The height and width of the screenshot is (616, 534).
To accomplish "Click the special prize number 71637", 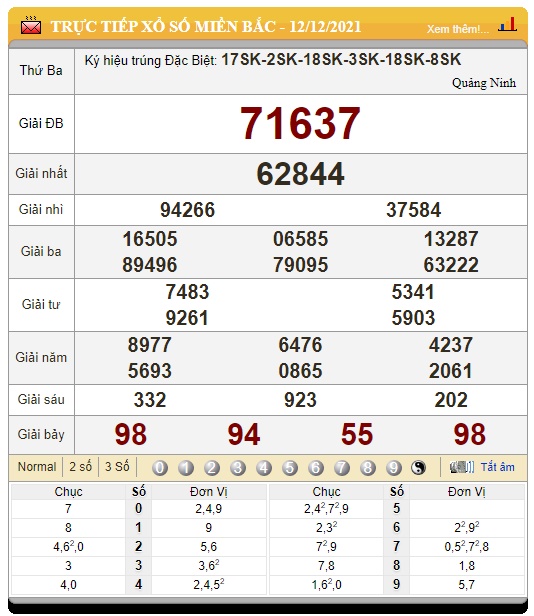I will [300, 123].
